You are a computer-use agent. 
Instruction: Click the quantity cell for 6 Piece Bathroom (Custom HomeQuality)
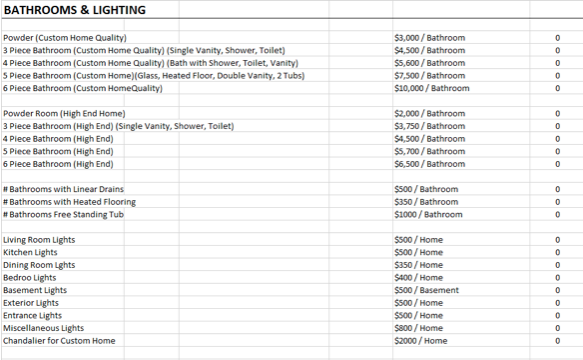557,89
